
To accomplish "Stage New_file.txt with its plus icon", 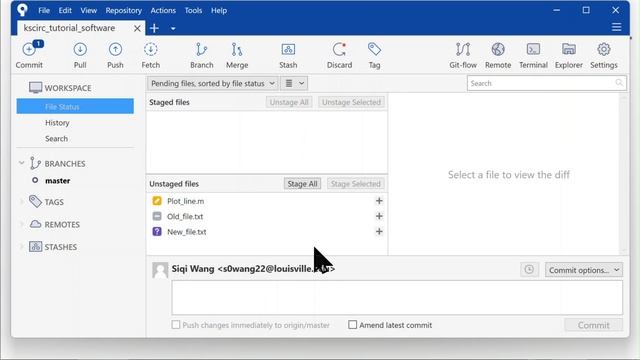I will pyautogui.click(x=379, y=232).
